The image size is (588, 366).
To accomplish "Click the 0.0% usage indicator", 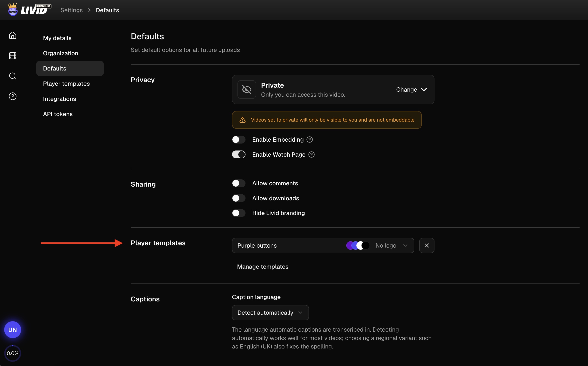I will [x=13, y=353].
